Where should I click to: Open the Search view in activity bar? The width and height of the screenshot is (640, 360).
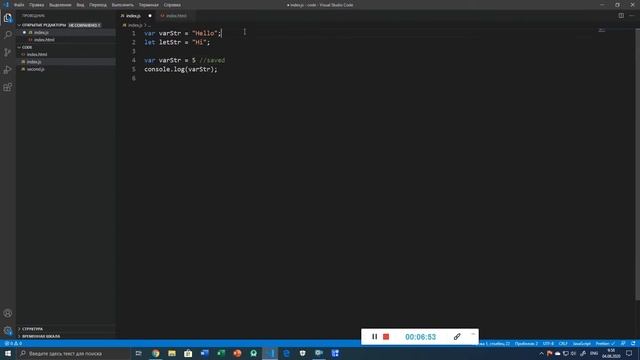[x=8, y=35]
